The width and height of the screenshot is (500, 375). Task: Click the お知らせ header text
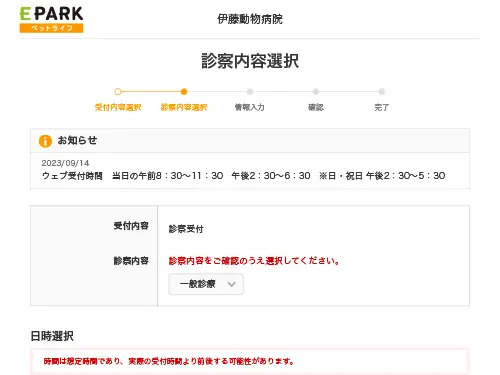pyautogui.click(x=77, y=140)
